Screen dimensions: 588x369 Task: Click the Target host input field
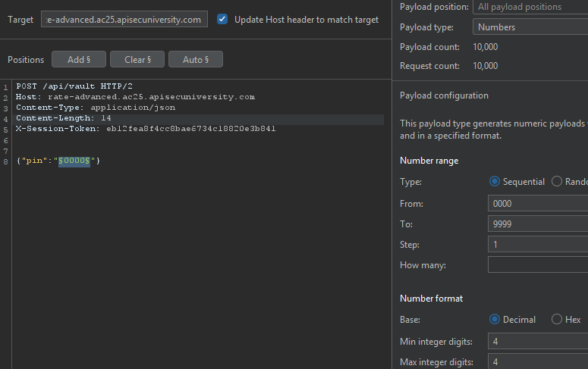(x=124, y=19)
